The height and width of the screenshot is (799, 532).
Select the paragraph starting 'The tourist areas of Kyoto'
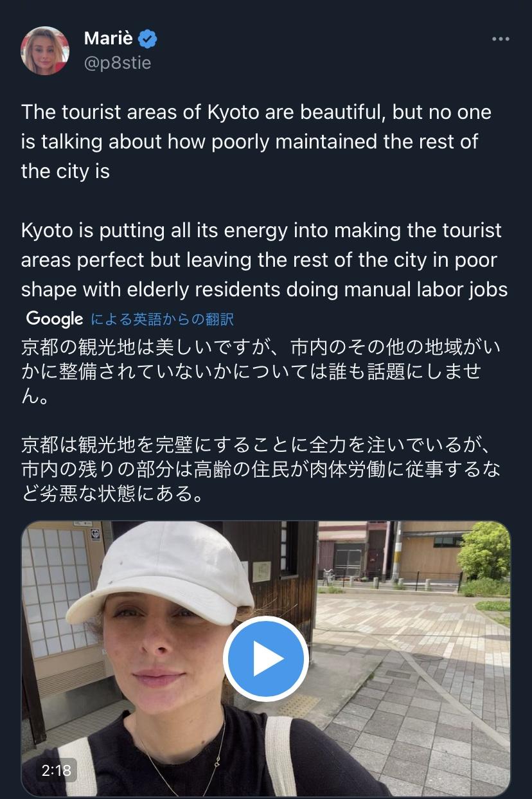(x=256, y=142)
